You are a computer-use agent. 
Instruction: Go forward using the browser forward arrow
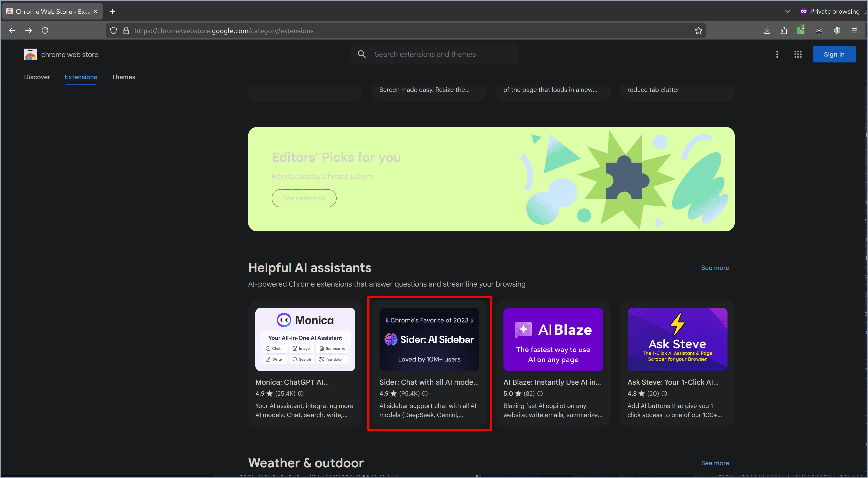[29, 31]
